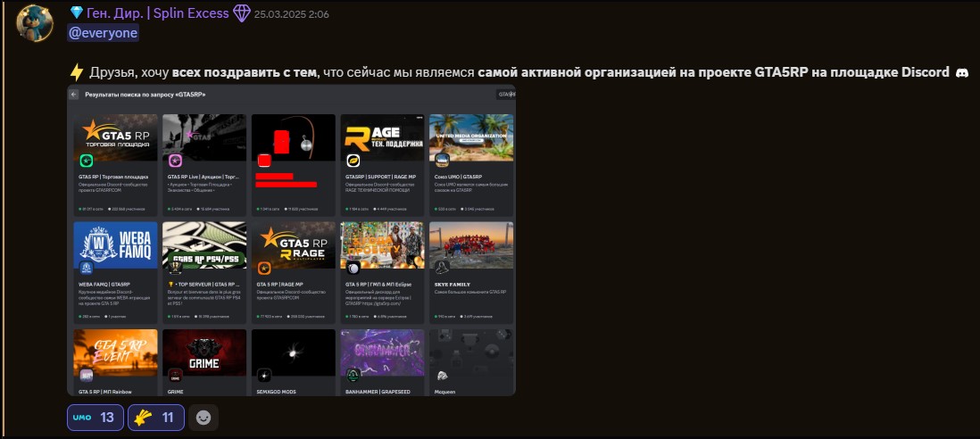Screen dimensions: 980x439
Task: Click the pink star icon of GTA5 RP Live
Action: pyautogui.click(x=176, y=162)
